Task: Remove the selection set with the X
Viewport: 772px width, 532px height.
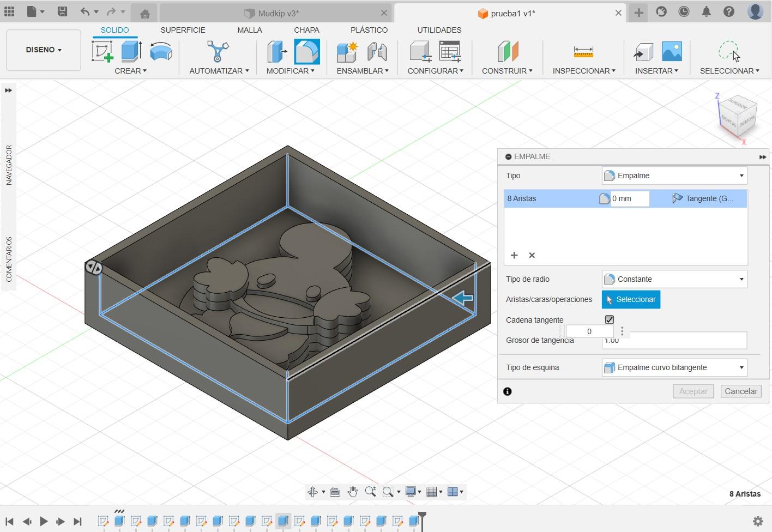Action: tap(532, 255)
